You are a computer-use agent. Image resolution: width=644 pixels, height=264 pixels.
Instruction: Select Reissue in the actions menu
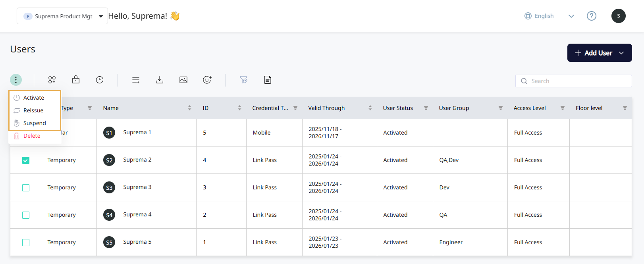[33, 110]
